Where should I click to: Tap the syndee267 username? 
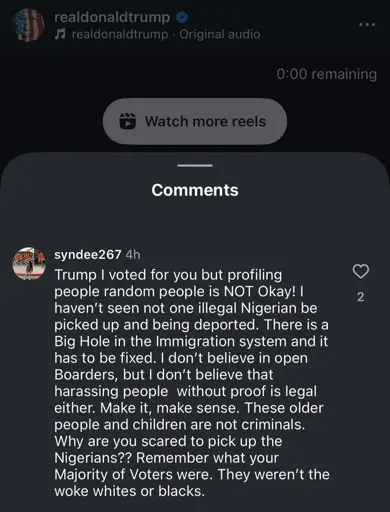[88, 255]
